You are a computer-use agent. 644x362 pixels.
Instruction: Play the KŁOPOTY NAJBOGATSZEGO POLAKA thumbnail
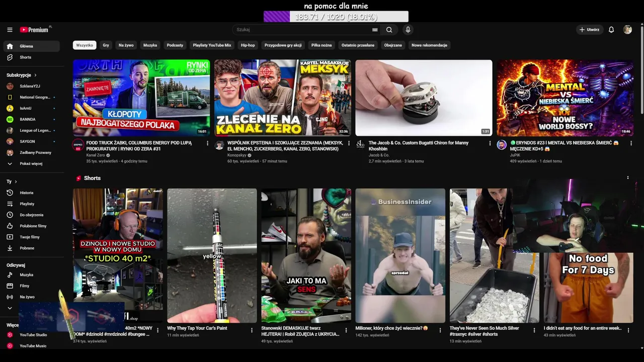(141, 98)
